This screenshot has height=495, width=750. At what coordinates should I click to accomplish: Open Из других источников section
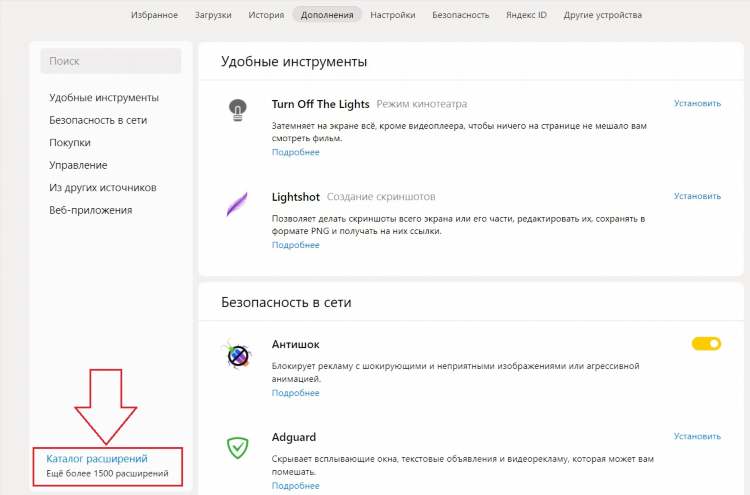[103, 187]
